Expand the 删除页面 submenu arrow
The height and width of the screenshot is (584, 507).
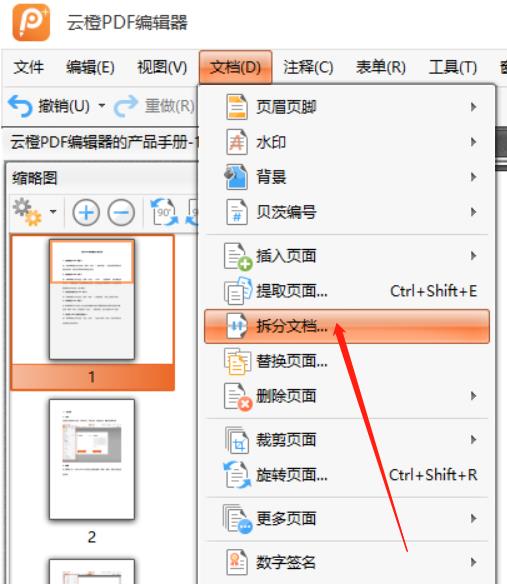point(473,396)
